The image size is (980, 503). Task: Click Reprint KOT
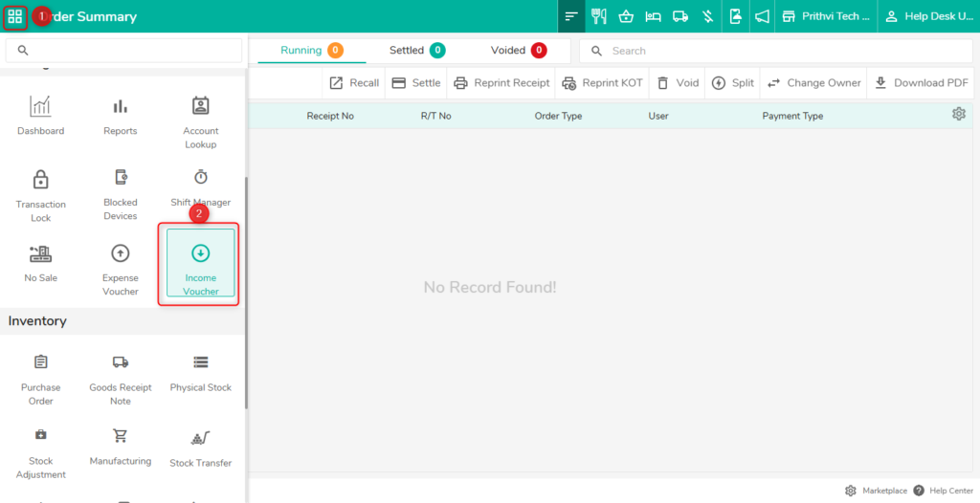[x=603, y=83]
